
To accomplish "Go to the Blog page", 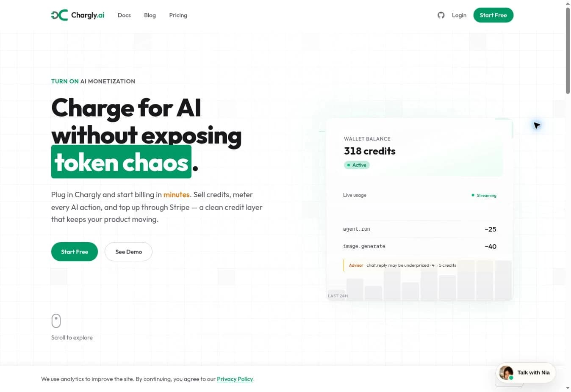I will (x=150, y=15).
